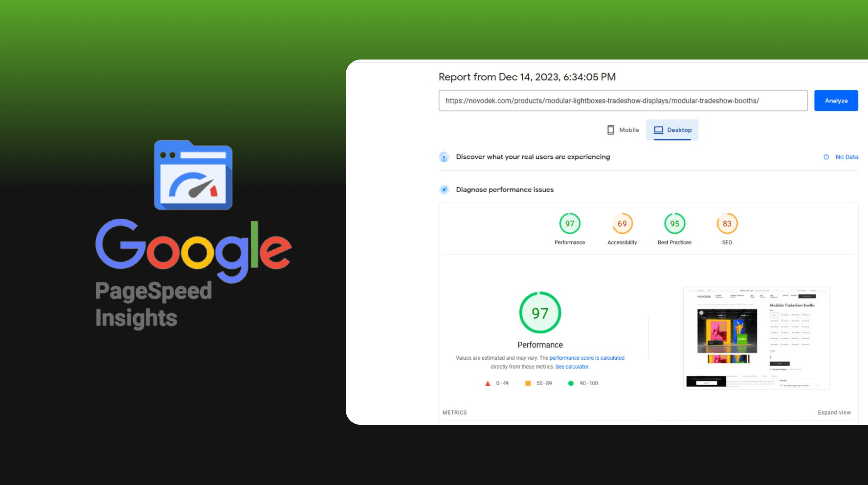Click the Google logo text
Image resolution: width=868 pixels, height=485 pixels.
pos(193,251)
